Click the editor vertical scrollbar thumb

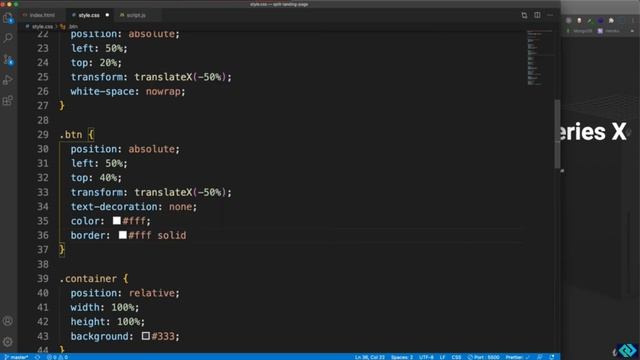(x=557, y=134)
